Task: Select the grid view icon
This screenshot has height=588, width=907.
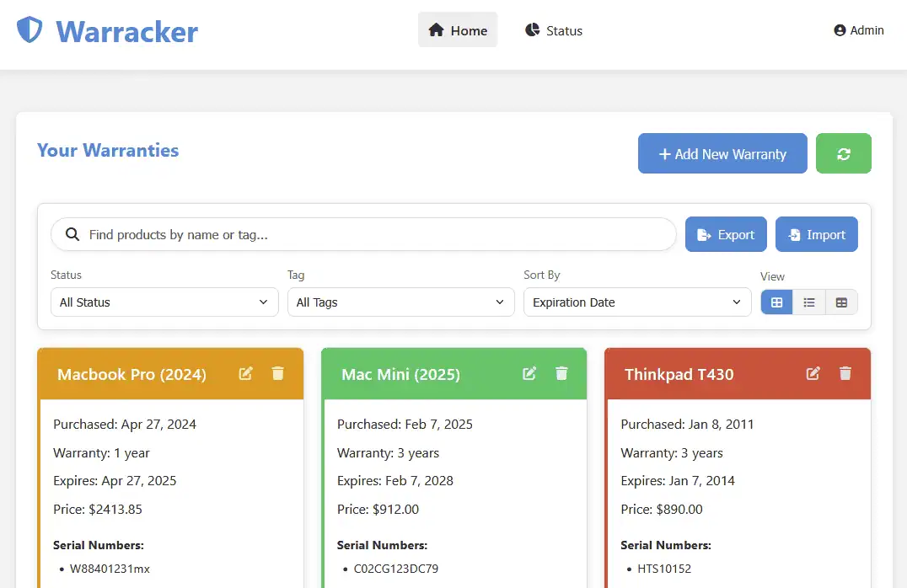Action: (776, 302)
